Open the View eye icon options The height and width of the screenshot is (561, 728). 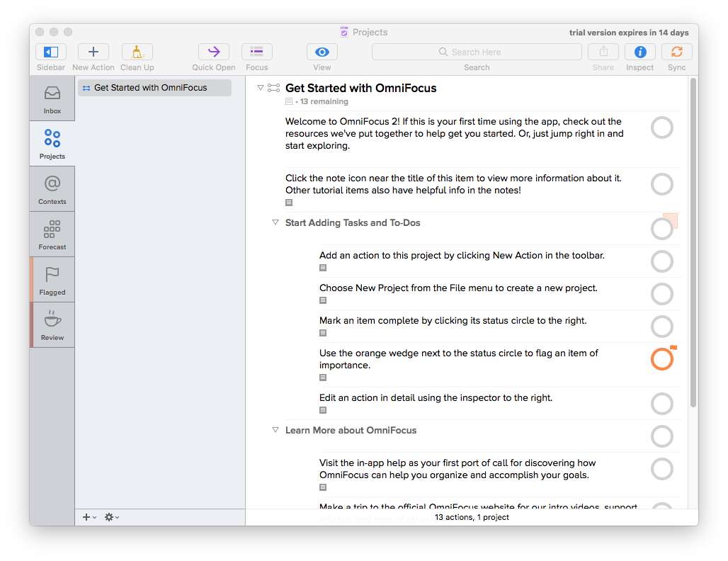pos(322,52)
